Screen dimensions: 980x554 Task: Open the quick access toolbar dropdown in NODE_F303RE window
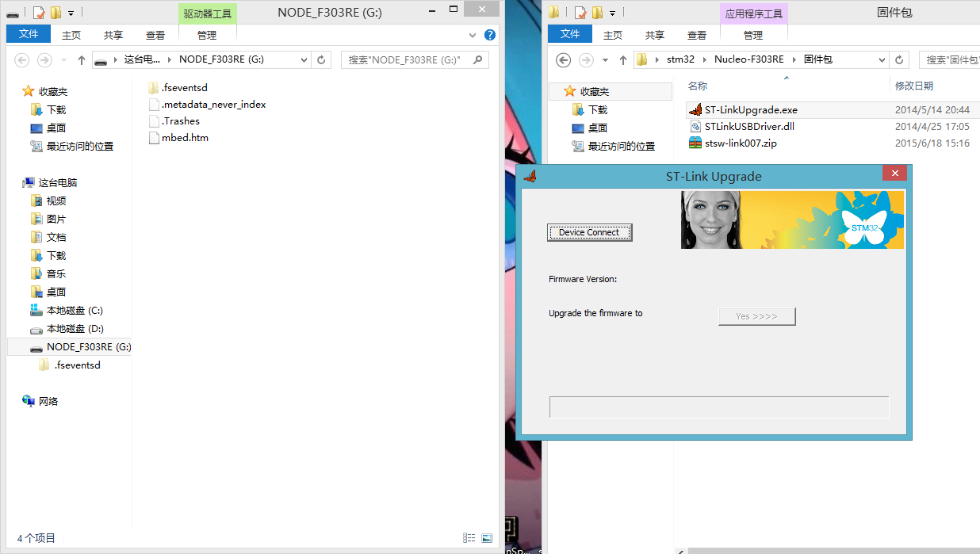(71, 13)
